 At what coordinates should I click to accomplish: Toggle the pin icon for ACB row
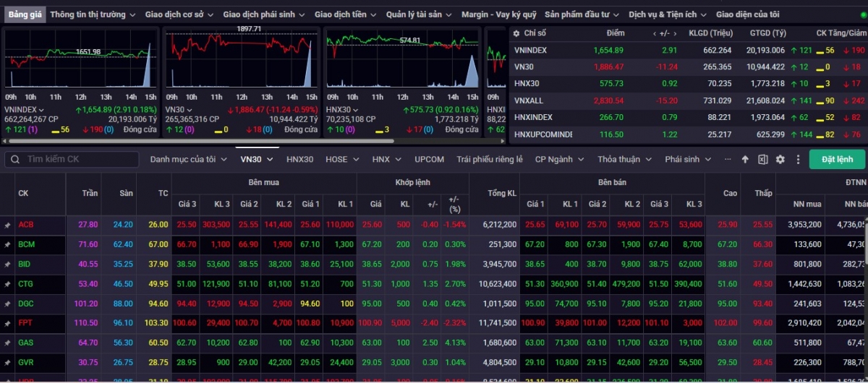(x=7, y=225)
